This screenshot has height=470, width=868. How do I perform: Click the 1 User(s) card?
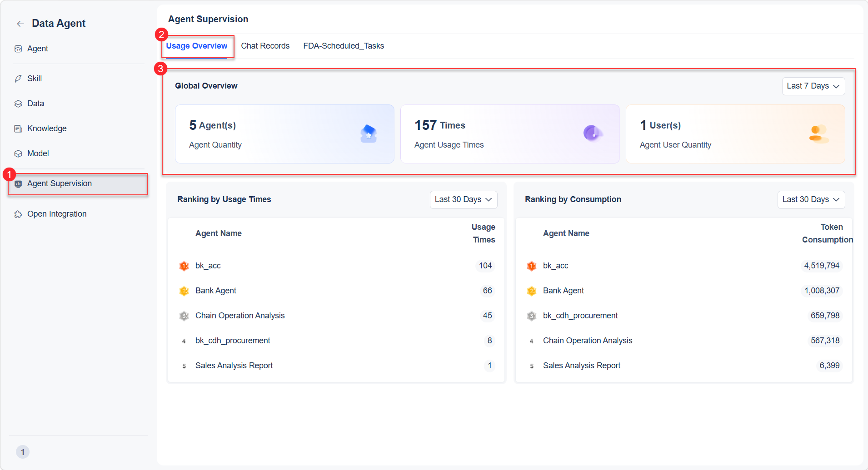pyautogui.click(x=735, y=134)
